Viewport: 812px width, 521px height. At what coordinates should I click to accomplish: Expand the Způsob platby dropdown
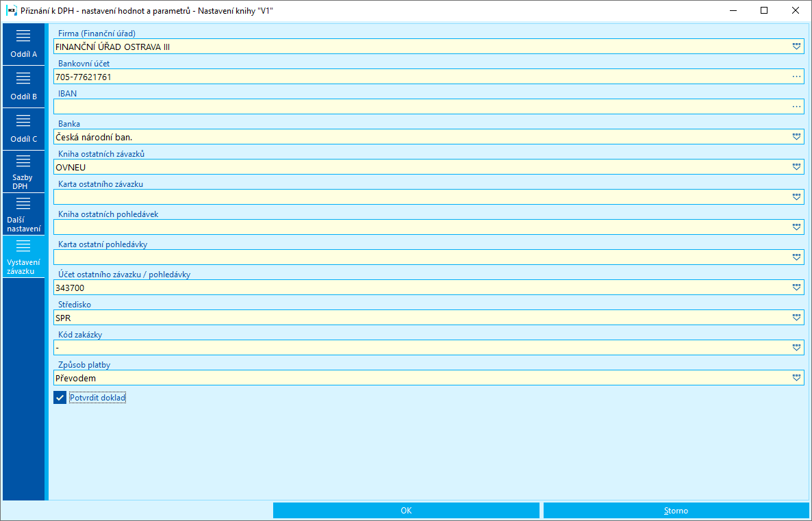796,378
